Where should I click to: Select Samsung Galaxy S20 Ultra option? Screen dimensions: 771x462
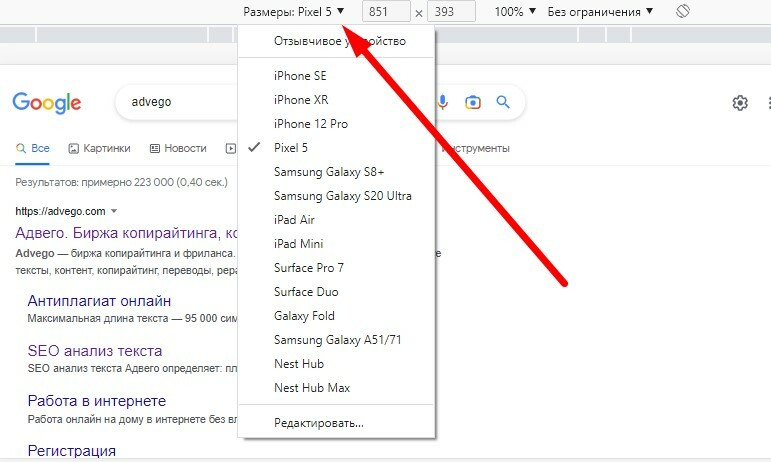(342, 196)
